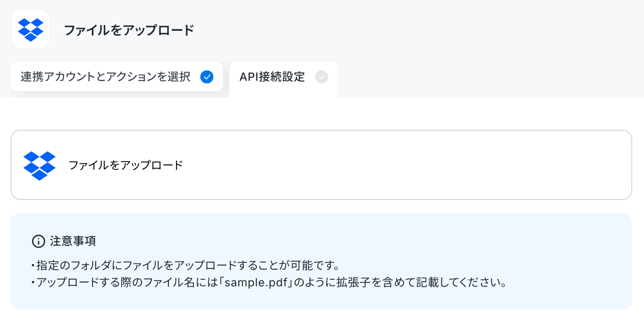Click the sample.pdf example text
This screenshot has width=644, height=316.
point(256,282)
